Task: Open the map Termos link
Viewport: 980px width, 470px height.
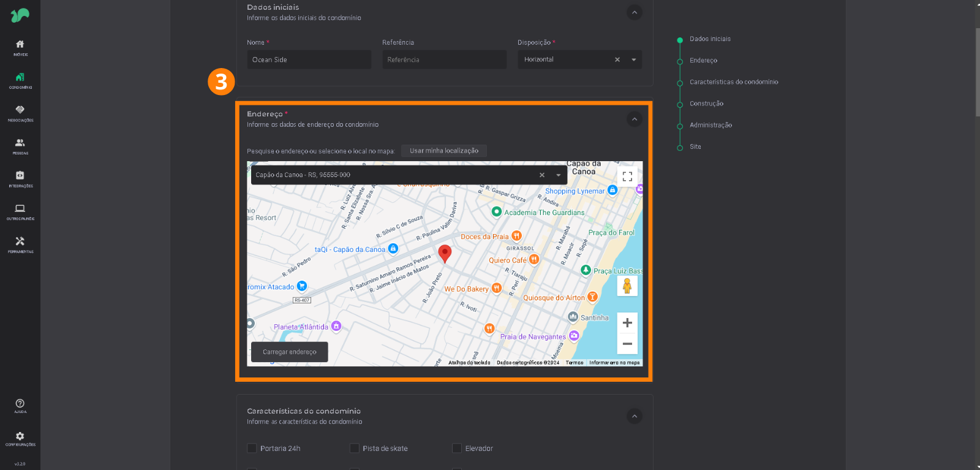Action: pyautogui.click(x=575, y=363)
